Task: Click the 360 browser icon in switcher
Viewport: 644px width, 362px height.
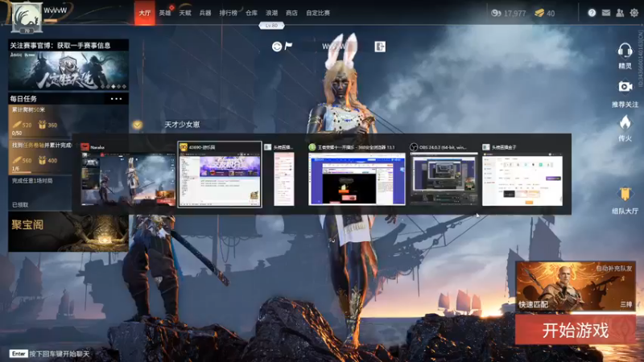Action: point(312,147)
